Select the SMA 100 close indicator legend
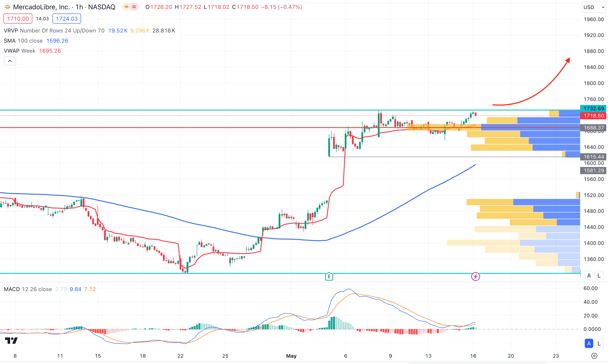608x364 pixels. pyautogui.click(x=23, y=41)
